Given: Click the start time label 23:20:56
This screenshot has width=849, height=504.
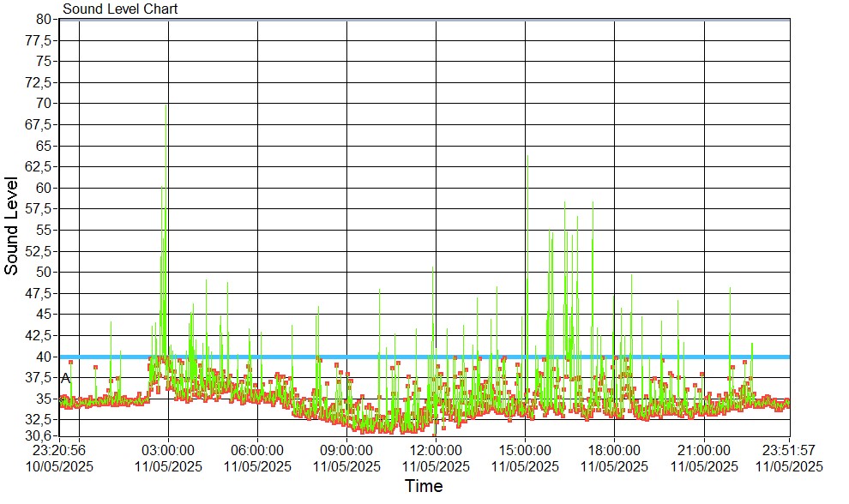Looking at the screenshot, I should [x=60, y=450].
